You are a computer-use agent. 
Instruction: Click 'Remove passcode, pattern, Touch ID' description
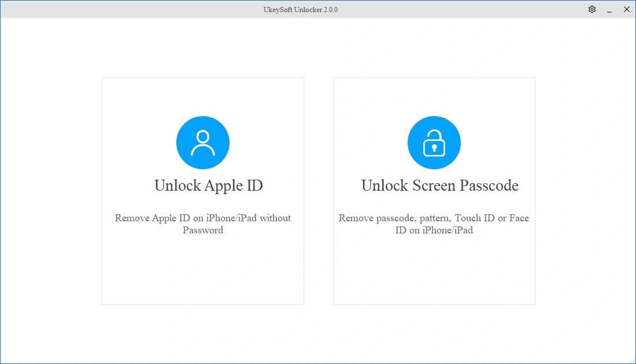click(434, 224)
